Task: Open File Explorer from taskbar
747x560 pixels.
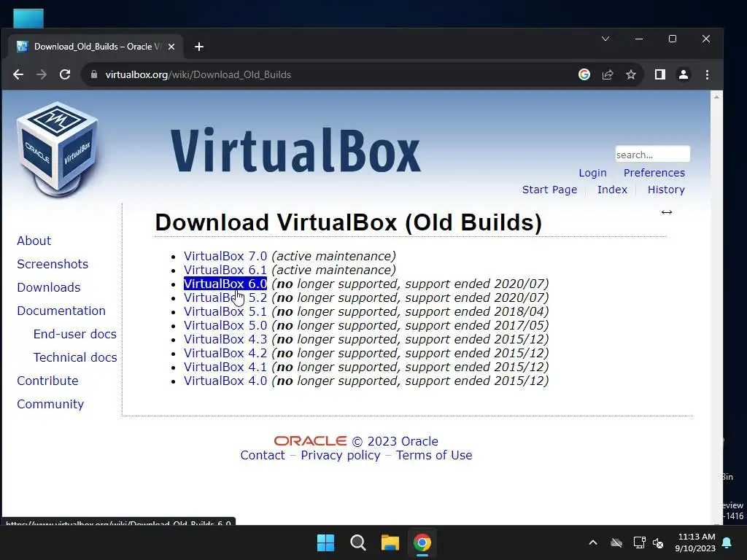Action: [390, 542]
